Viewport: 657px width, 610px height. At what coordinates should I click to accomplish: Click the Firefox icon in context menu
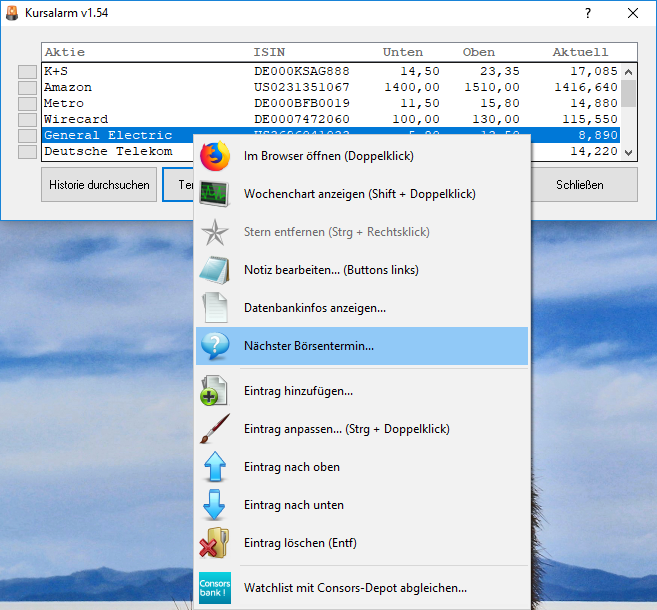pyautogui.click(x=215, y=156)
